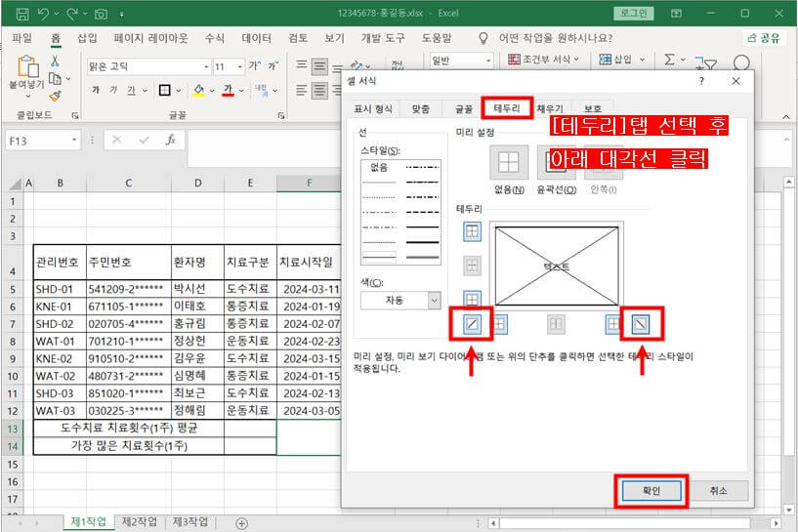Screen dimensions: 798x532
Task: Click the borders icon in font group
Action: [x=164, y=91]
